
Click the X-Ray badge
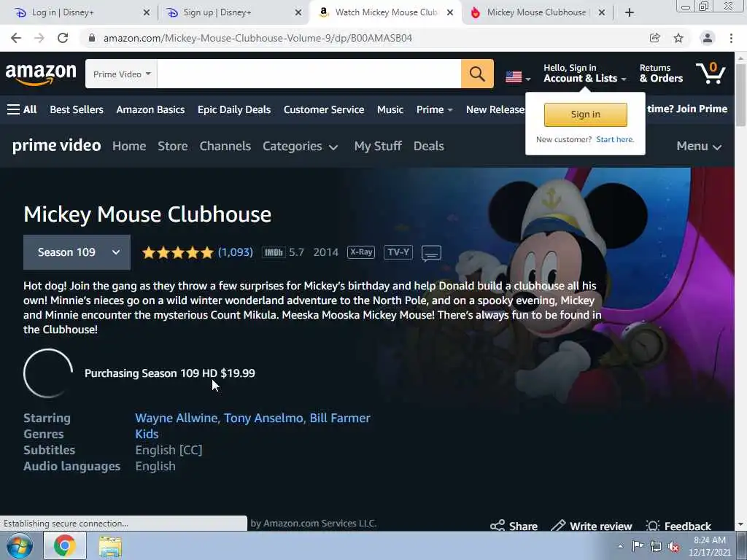click(361, 252)
